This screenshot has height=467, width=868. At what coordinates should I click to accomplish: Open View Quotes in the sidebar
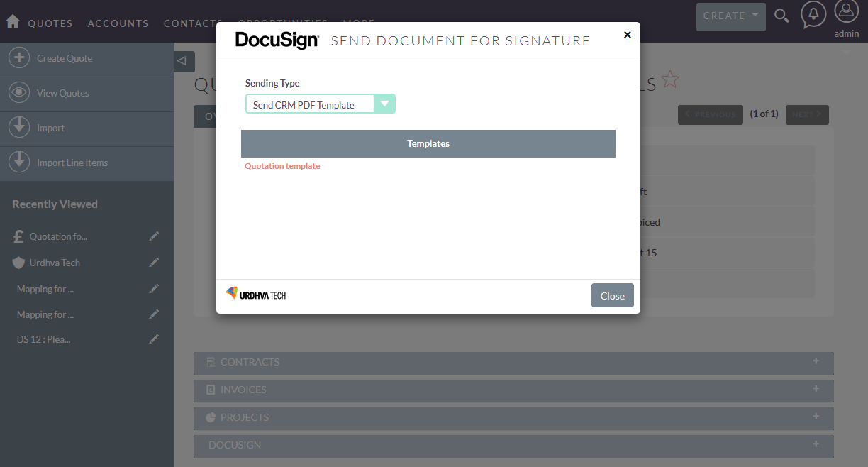coord(63,93)
